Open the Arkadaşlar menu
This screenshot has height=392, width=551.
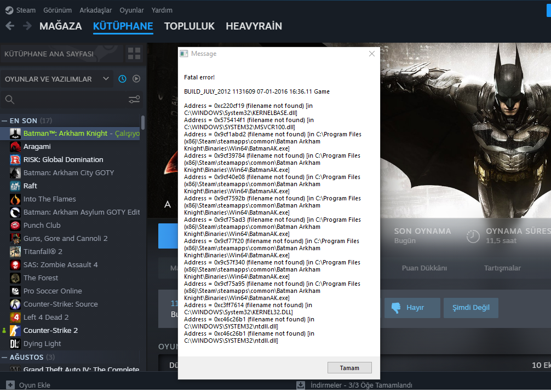coord(96,10)
